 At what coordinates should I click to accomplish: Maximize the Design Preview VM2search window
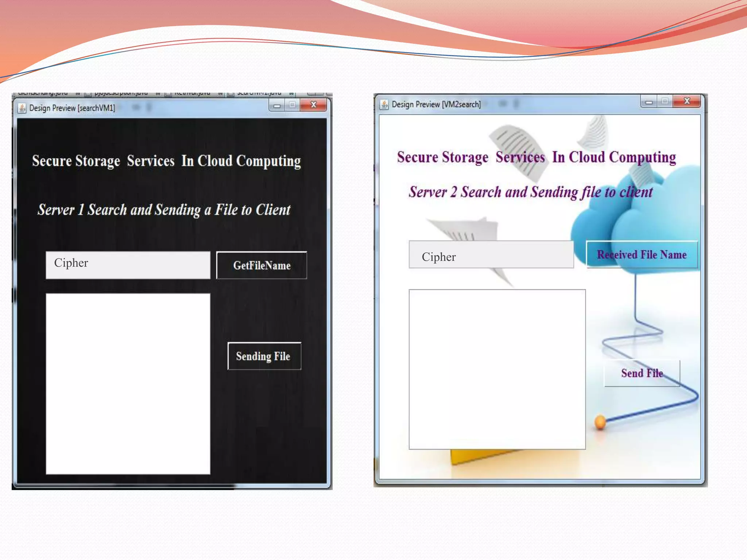point(665,101)
